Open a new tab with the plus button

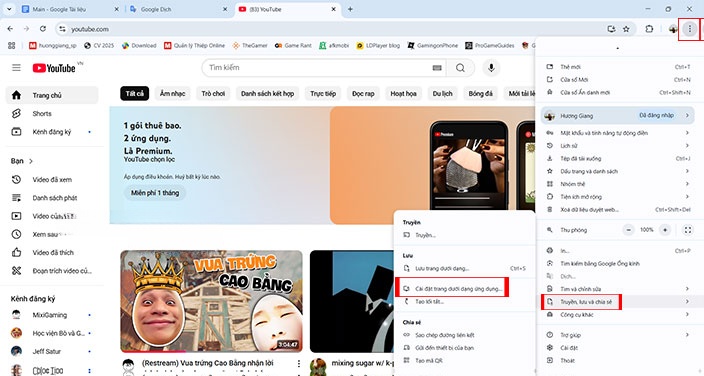(x=350, y=9)
